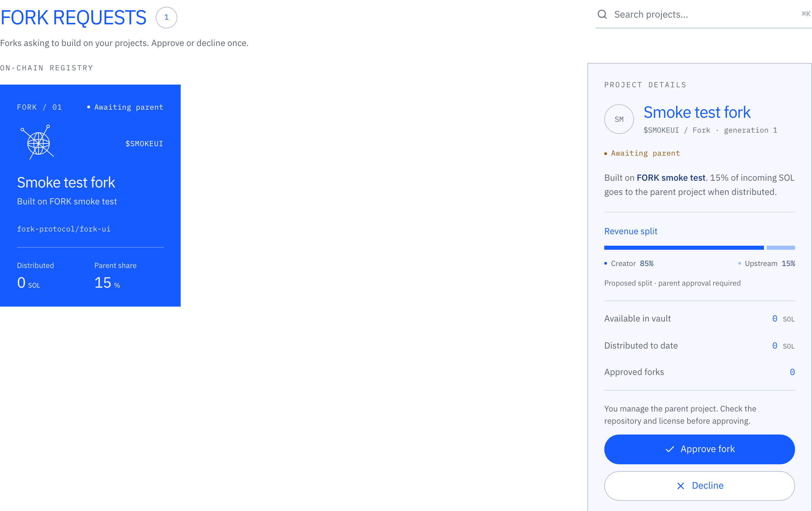Click the $SMOKEUI / Fork generation 1 subtitle

710,130
